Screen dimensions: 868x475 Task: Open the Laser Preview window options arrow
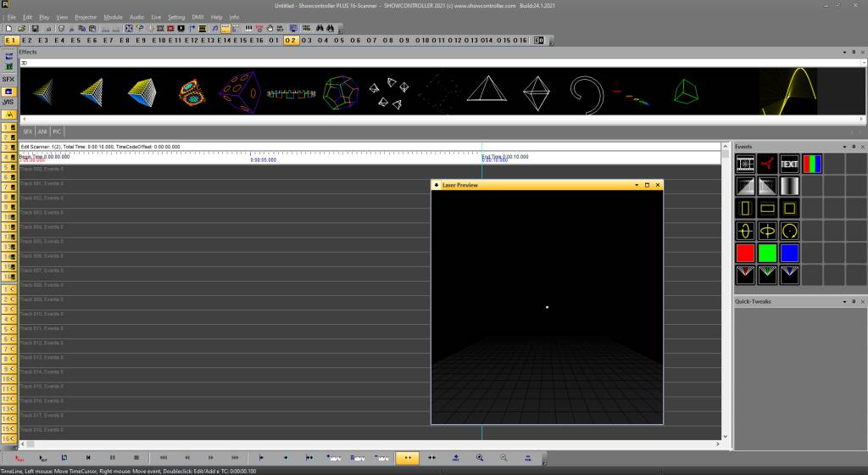636,185
